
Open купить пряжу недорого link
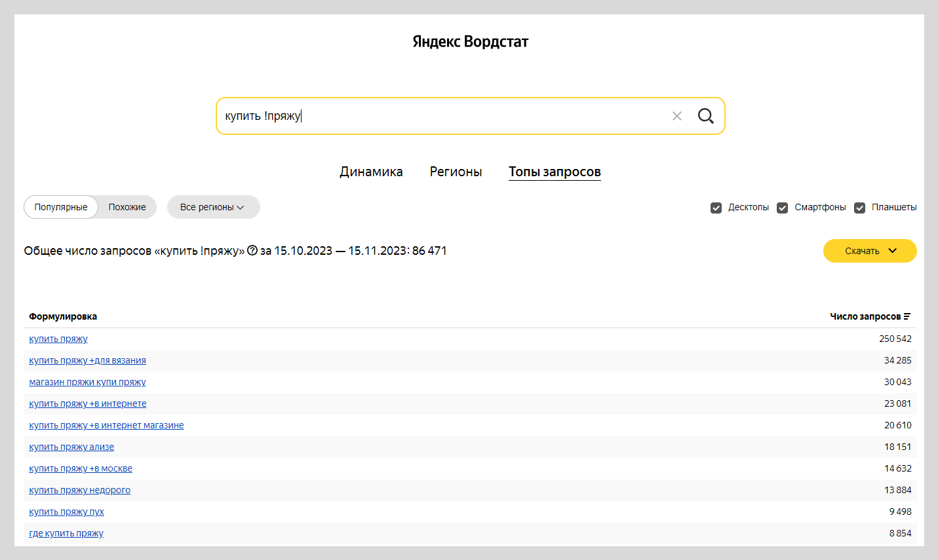79,490
